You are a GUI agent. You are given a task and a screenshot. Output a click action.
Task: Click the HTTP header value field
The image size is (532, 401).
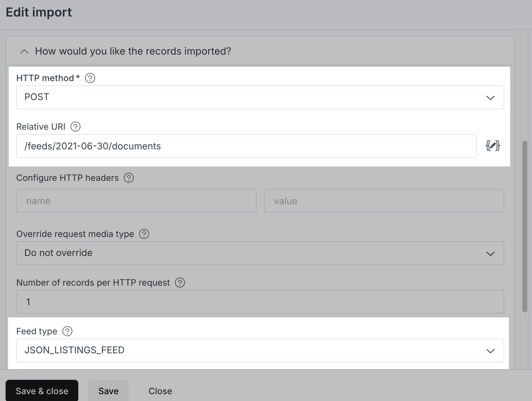(x=384, y=201)
